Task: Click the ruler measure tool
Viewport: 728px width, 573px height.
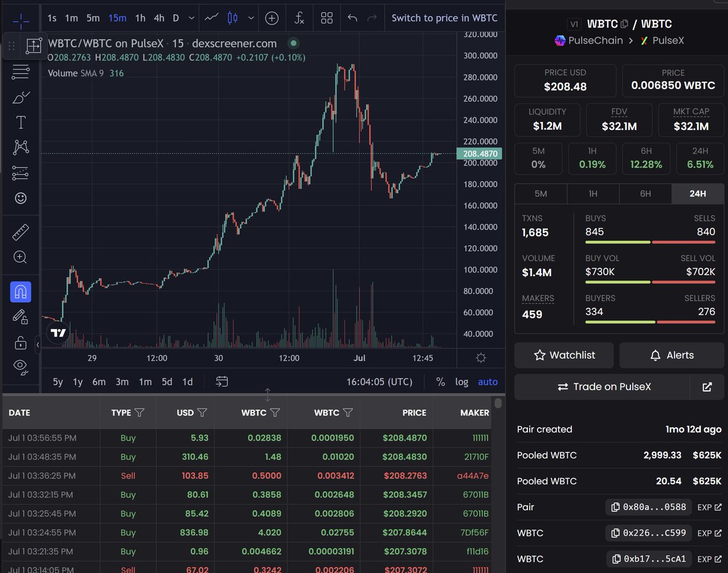Action: [x=20, y=232]
